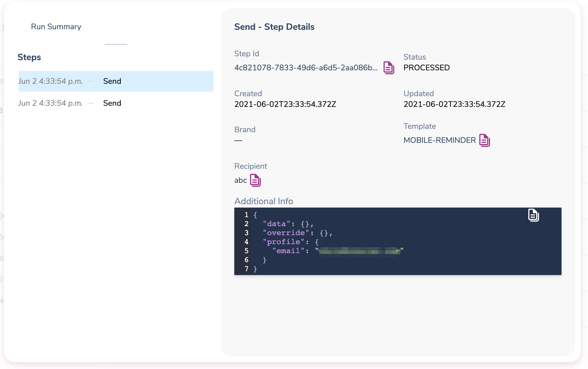Click line number 7 in code gutter
Image resolution: width=588 pixels, height=369 pixels.
point(246,269)
